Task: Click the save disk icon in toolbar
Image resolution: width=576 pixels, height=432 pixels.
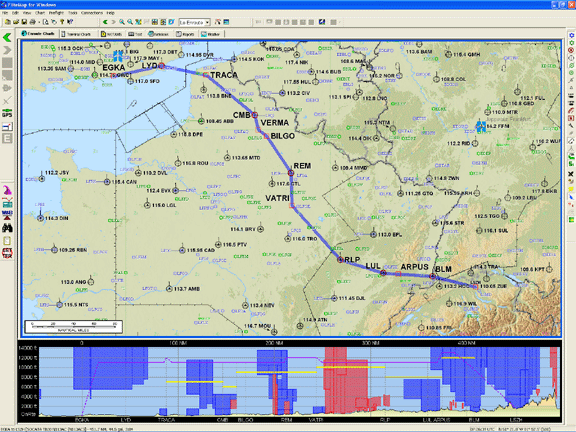Action: pyautogui.click(x=24, y=22)
